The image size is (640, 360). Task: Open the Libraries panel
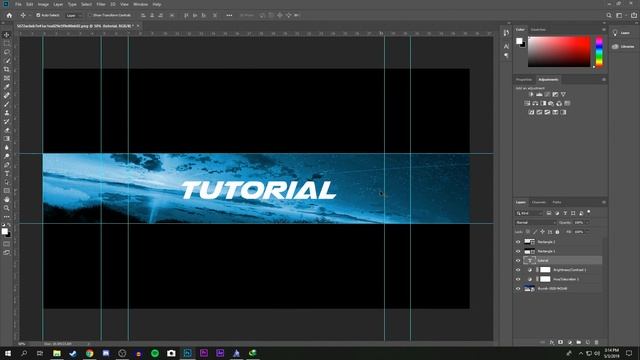622,47
